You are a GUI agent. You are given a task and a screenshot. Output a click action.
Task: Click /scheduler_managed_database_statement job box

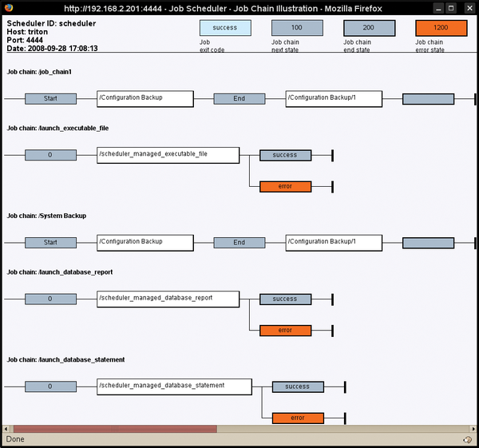click(174, 387)
